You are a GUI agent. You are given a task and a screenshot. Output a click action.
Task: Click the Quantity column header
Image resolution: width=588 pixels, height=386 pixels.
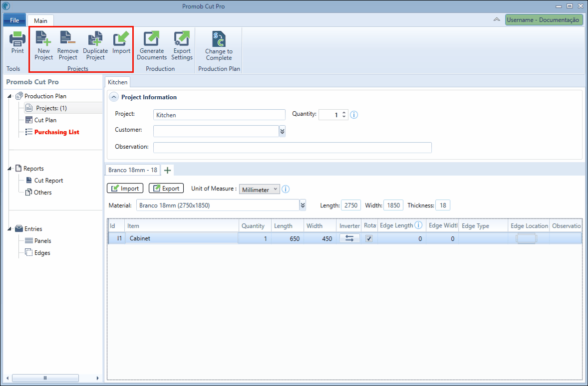255,225
